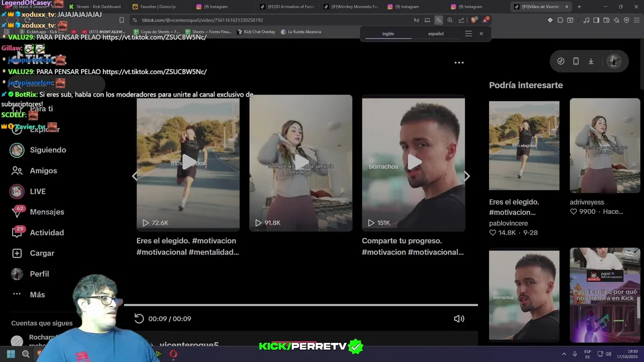Switch to 3D Animation of Funny tab
This screenshot has width=644, height=362.
pyautogui.click(x=287, y=7)
